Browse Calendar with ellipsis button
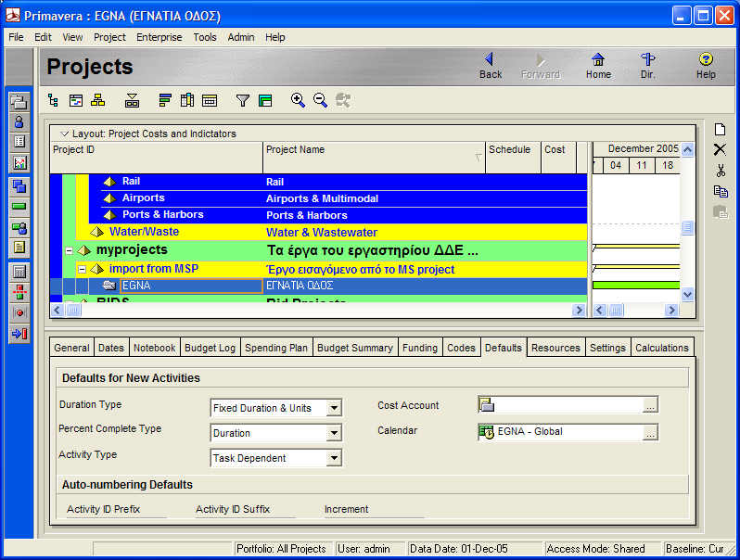The width and height of the screenshot is (740, 560). tap(650, 432)
